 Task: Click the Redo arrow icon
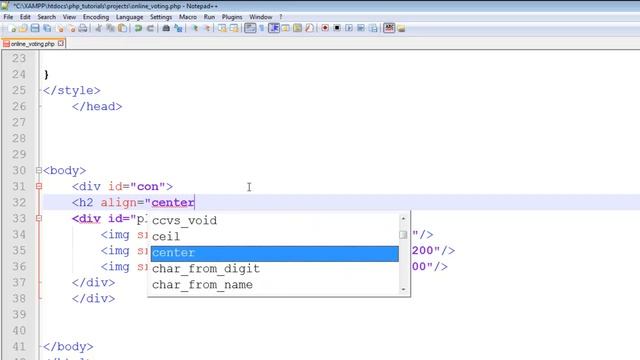150,28
